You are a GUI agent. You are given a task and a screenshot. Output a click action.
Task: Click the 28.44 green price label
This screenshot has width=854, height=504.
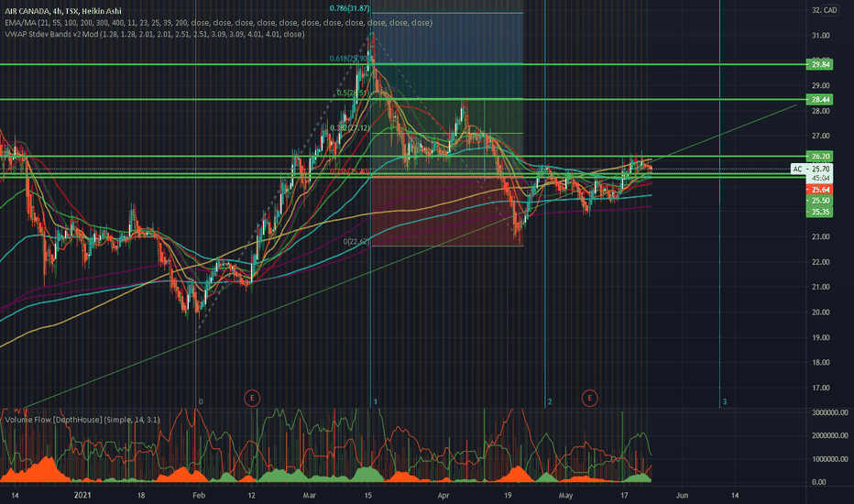tap(820, 100)
